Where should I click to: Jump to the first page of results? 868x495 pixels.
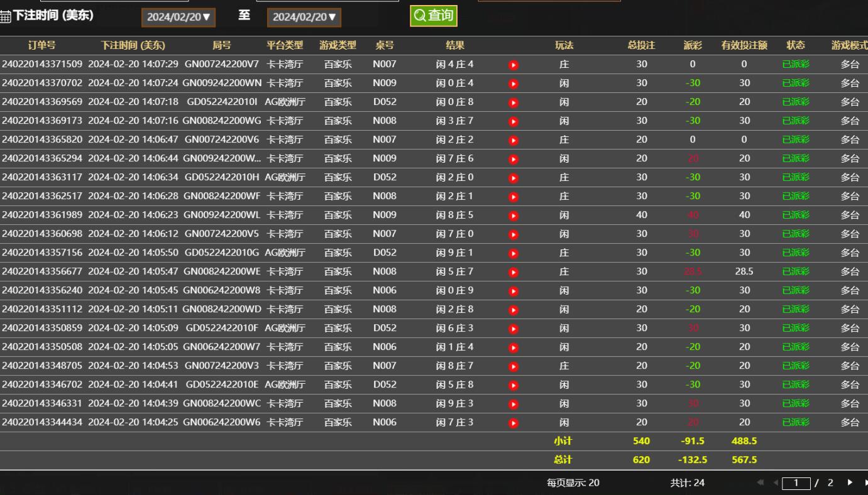(x=761, y=482)
